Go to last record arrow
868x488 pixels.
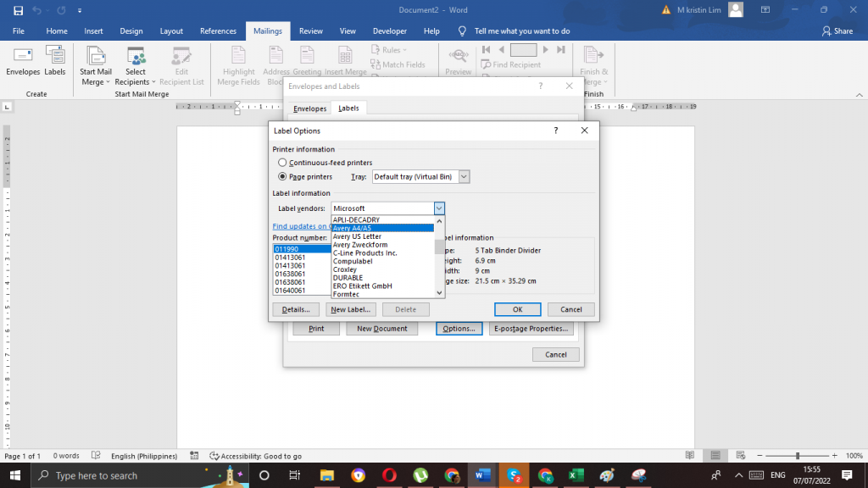(561, 50)
